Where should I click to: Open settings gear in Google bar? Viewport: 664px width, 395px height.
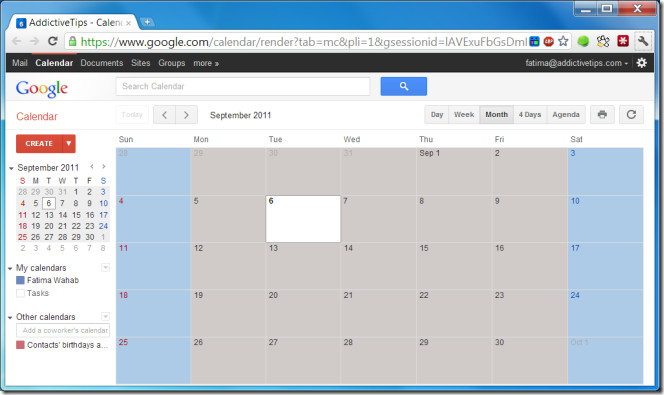642,63
